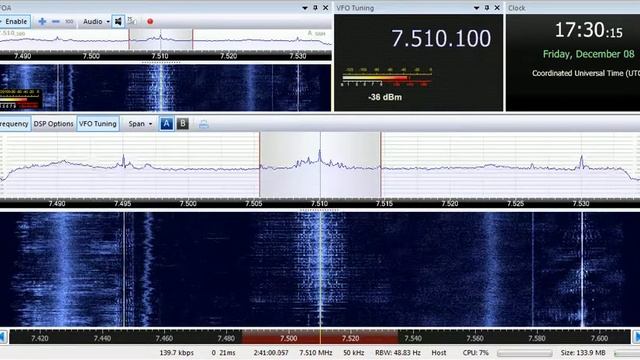Click the 7.510 MHz status entry
Viewport: 640px width, 360px height.
(x=316, y=353)
